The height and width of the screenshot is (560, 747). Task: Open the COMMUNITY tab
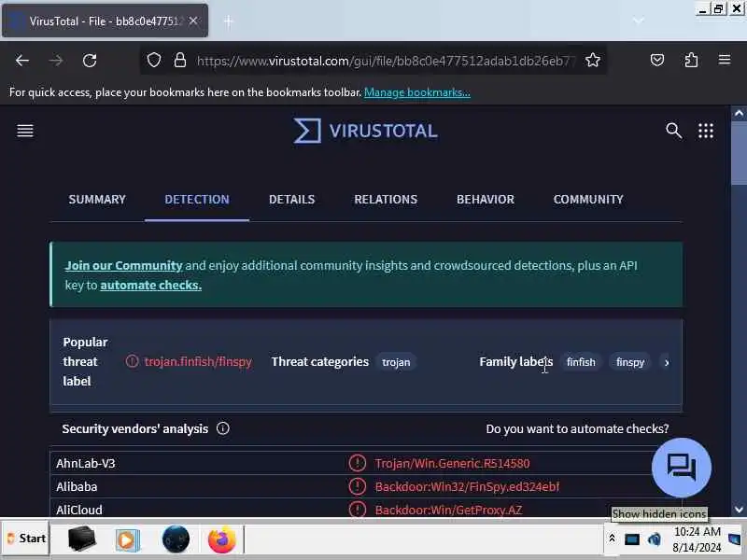[x=588, y=200]
